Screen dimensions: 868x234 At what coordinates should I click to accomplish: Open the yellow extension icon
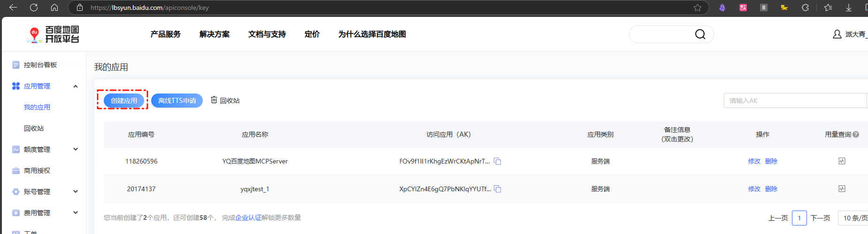pos(784,8)
